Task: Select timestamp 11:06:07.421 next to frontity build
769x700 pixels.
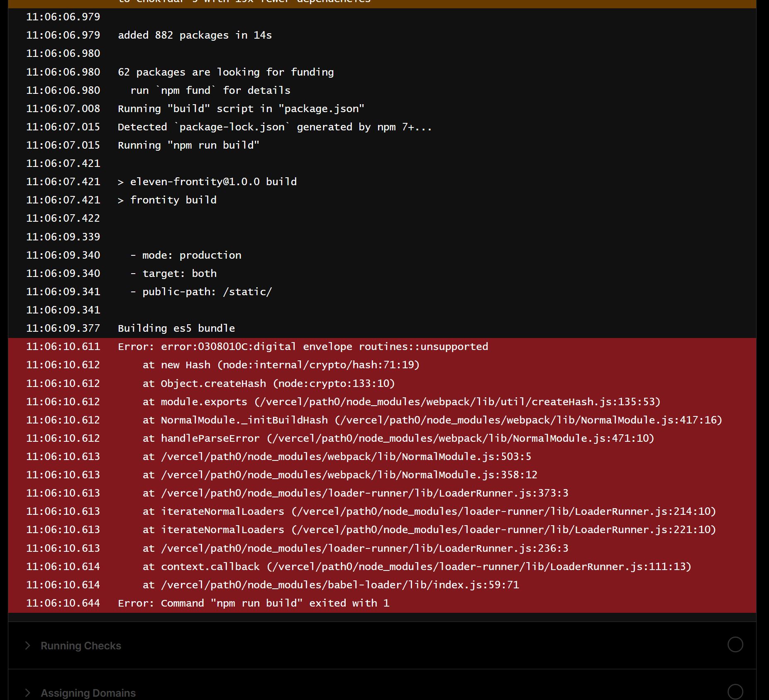Action: coord(63,200)
